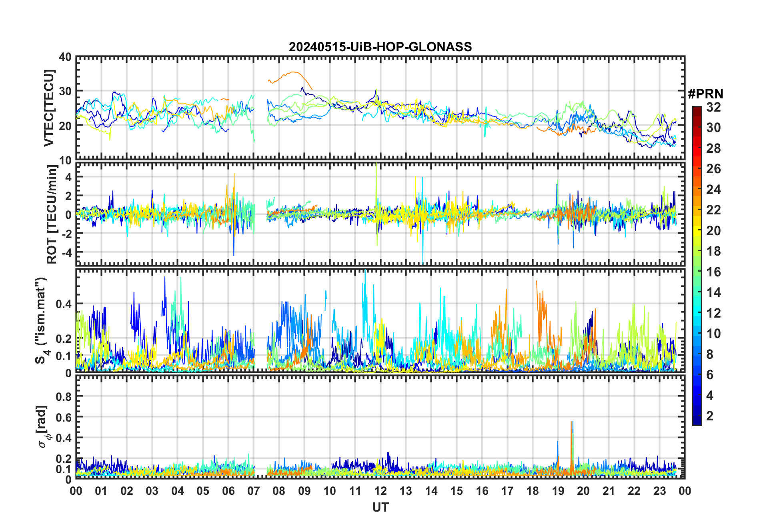Click x-axis tick label 12

pyautogui.click(x=380, y=491)
